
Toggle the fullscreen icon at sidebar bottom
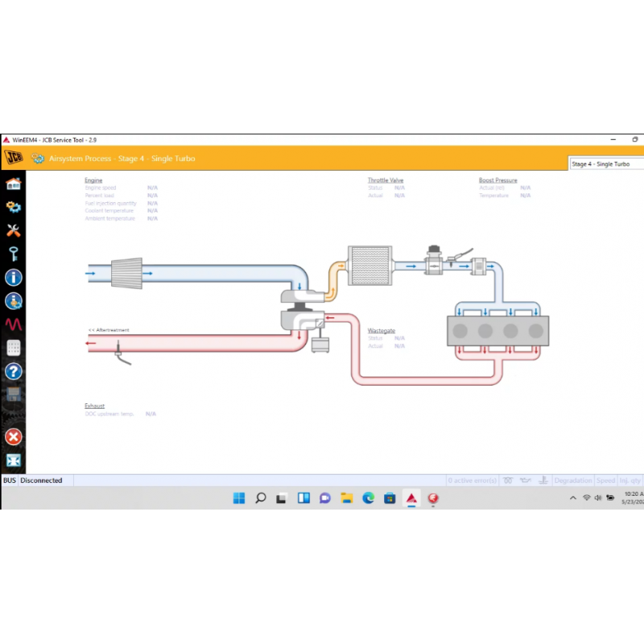tap(14, 460)
